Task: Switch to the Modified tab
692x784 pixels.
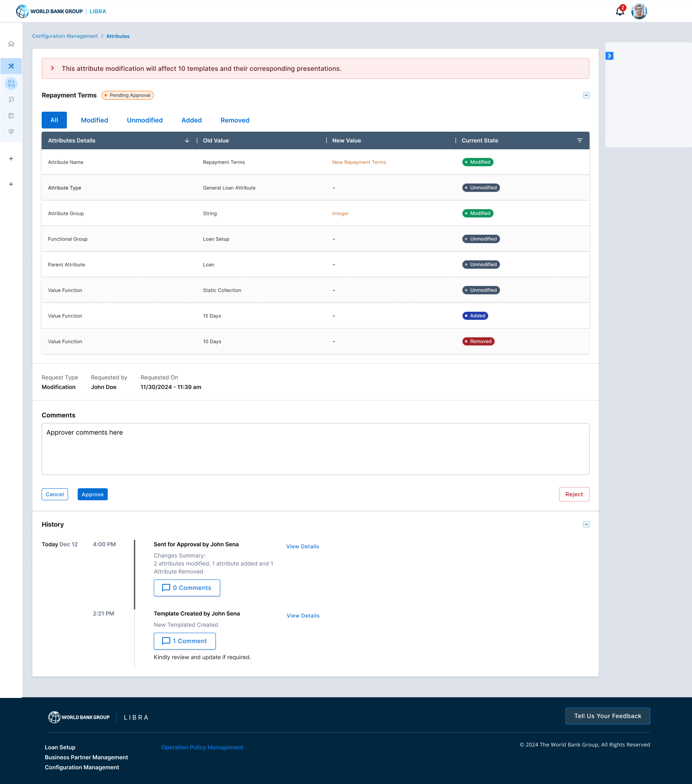Action: click(x=95, y=120)
